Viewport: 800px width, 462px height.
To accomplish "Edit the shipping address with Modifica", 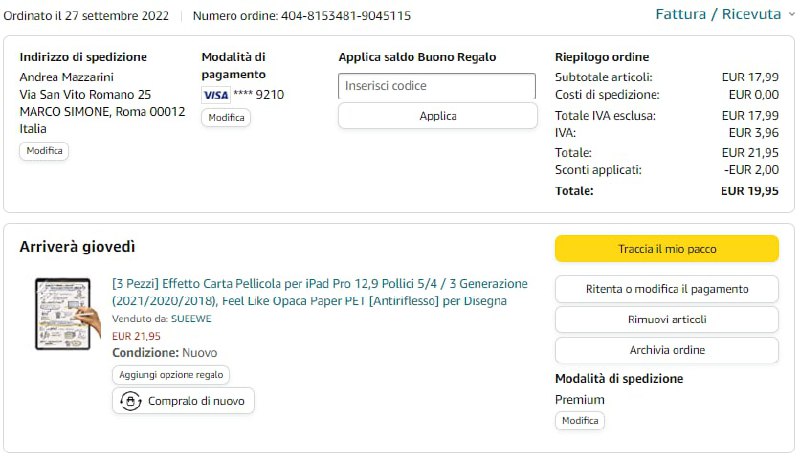I will (x=44, y=151).
